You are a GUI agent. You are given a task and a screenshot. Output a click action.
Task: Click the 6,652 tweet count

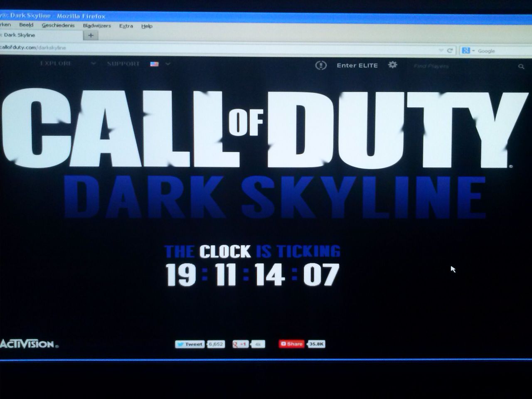[216, 344]
